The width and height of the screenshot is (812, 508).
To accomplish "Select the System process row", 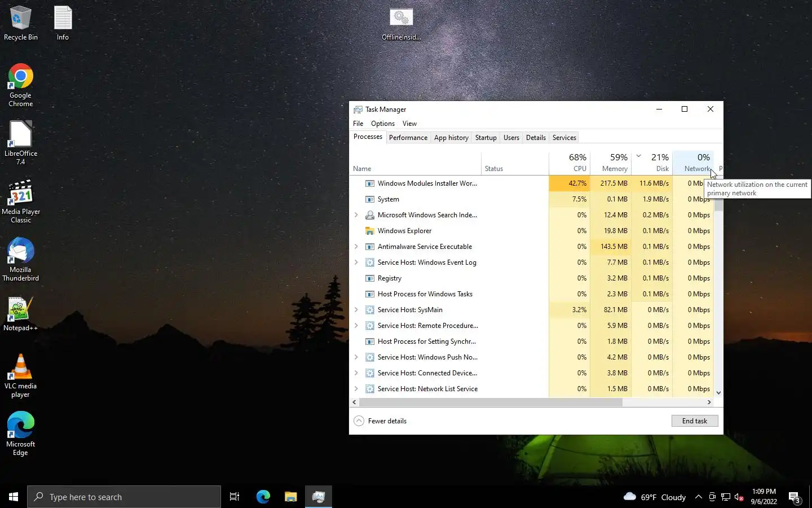I will click(532, 199).
